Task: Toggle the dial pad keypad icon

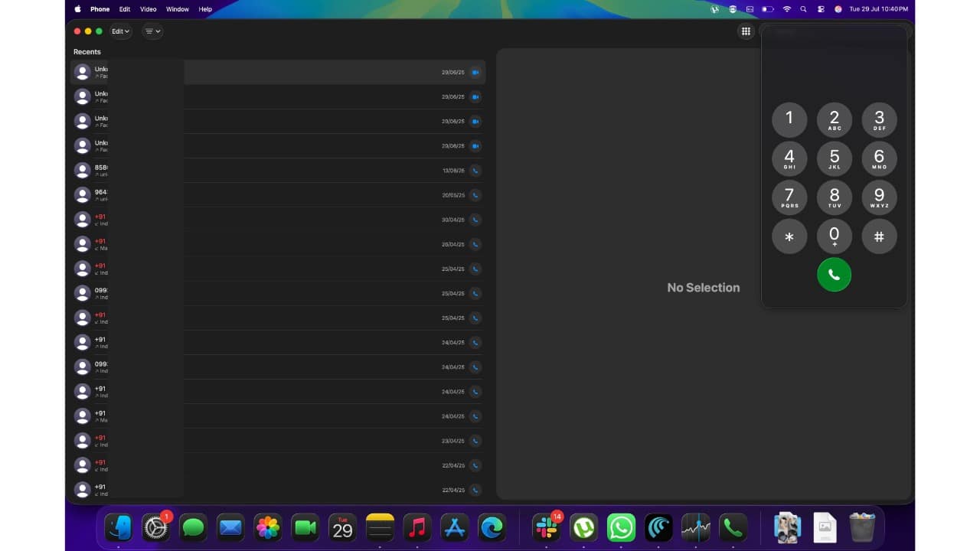Action: (x=745, y=31)
